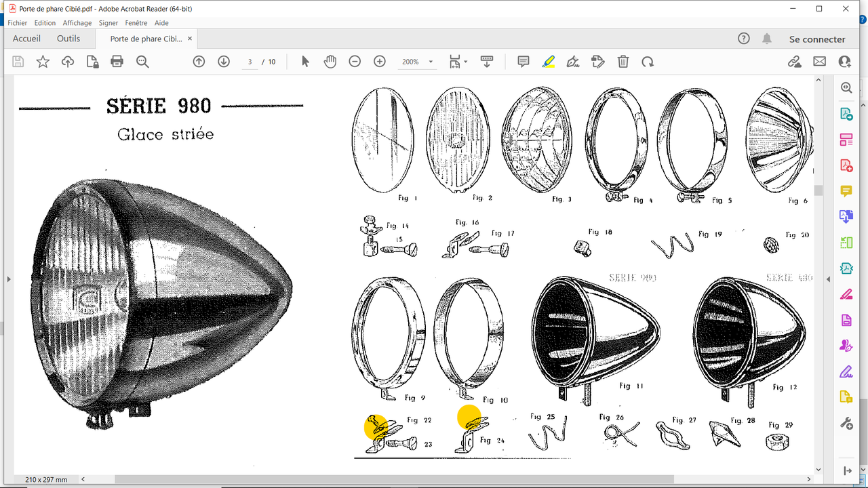This screenshot has width=868, height=488.
Task: Open the green Organize Pages sidebar tool
Action: [846, 243]
